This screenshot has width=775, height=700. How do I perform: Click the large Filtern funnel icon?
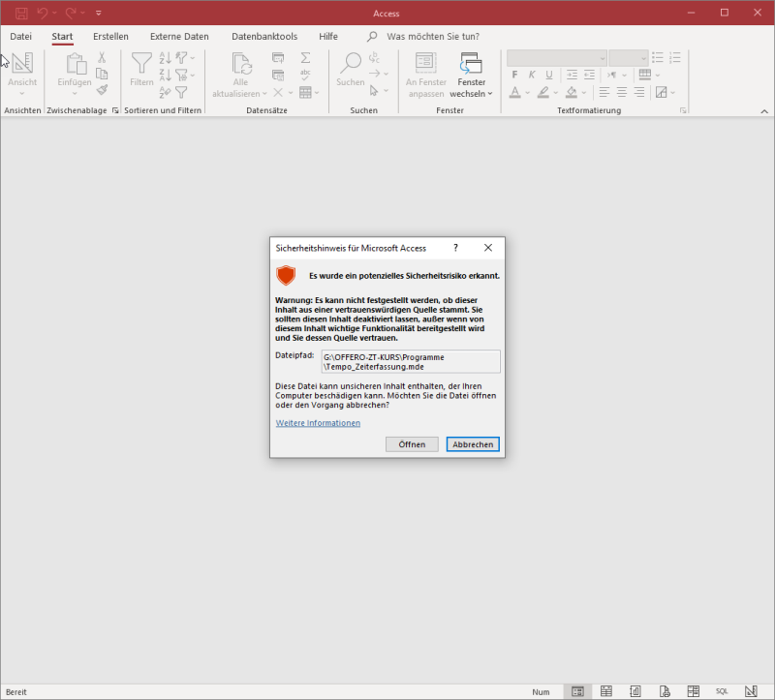(141, 63)
